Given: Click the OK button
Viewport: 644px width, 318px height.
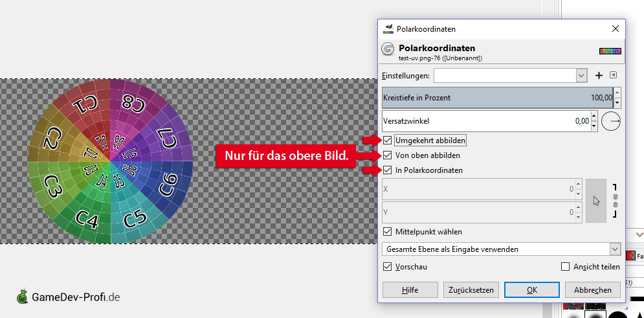Looking at the screenshot, I should (531, 290).
